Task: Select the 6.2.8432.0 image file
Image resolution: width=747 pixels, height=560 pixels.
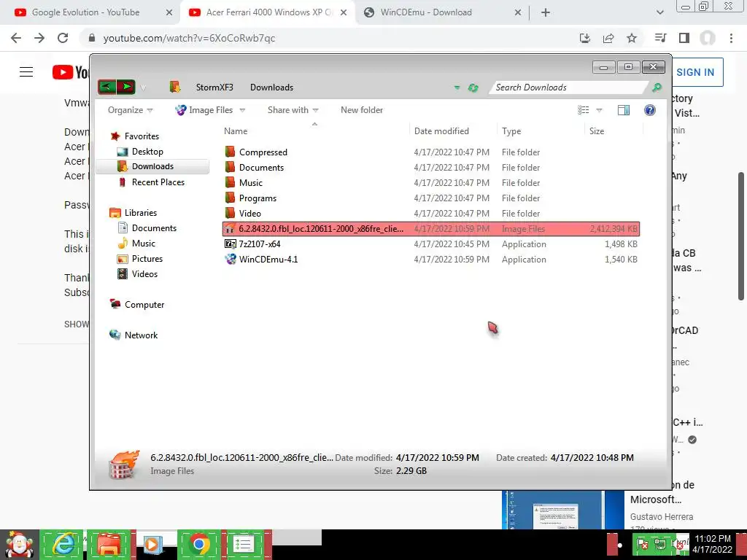Action: point(430,228)
